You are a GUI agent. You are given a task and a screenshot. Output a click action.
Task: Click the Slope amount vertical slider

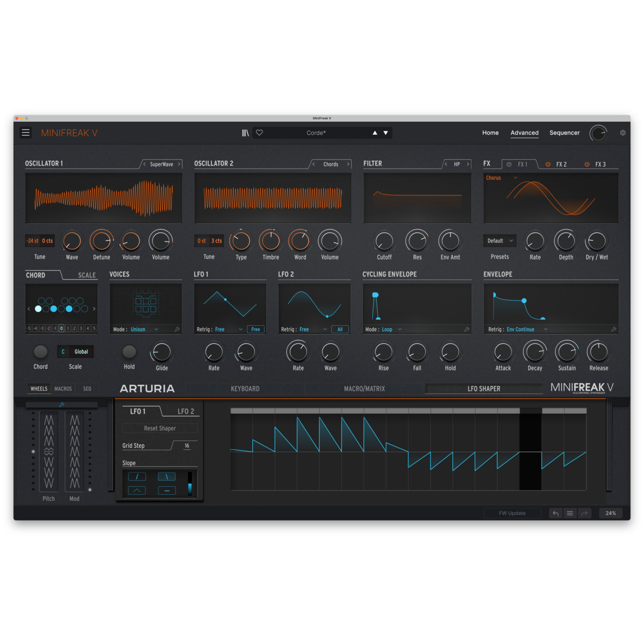tap(189, 483)
